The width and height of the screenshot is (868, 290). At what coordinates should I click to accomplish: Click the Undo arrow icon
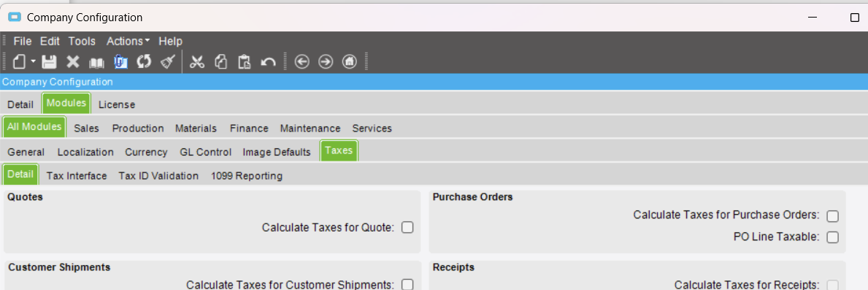pos(269,62)
